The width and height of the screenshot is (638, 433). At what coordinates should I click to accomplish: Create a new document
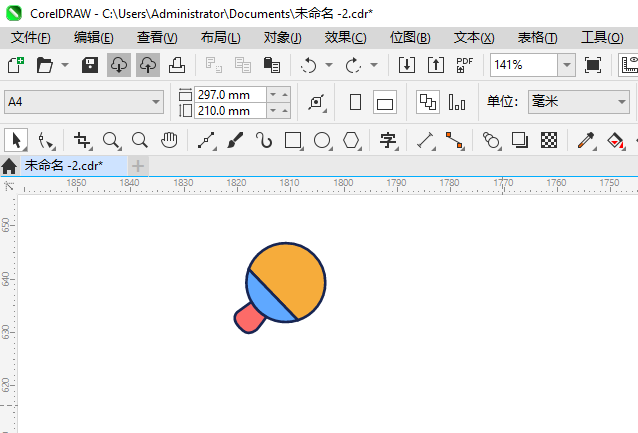pos(15,65)
